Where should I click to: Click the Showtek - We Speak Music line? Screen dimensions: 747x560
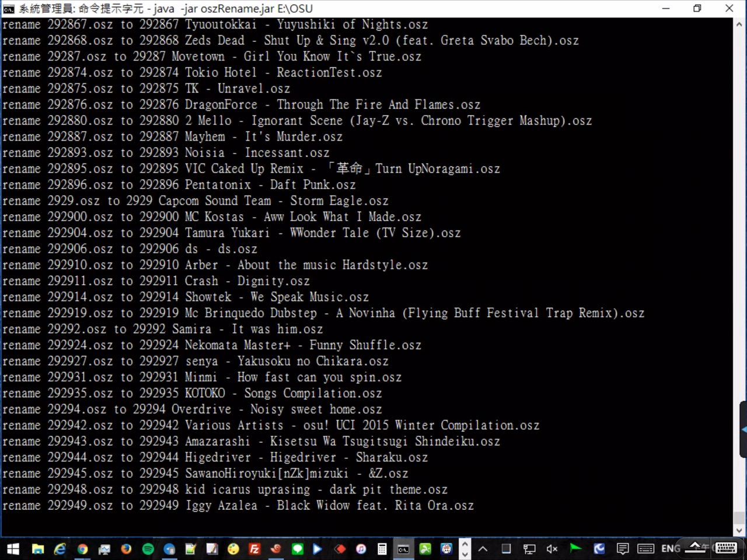(186, 297)
